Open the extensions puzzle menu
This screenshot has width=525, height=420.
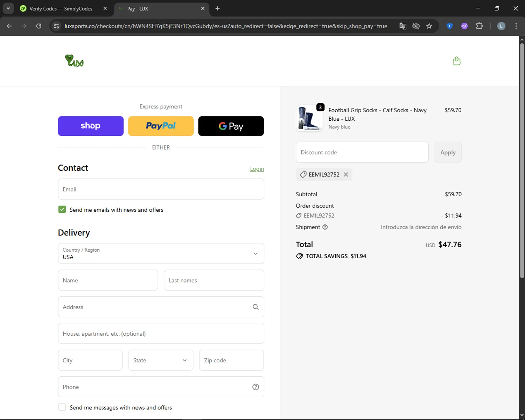click(479, 26)
